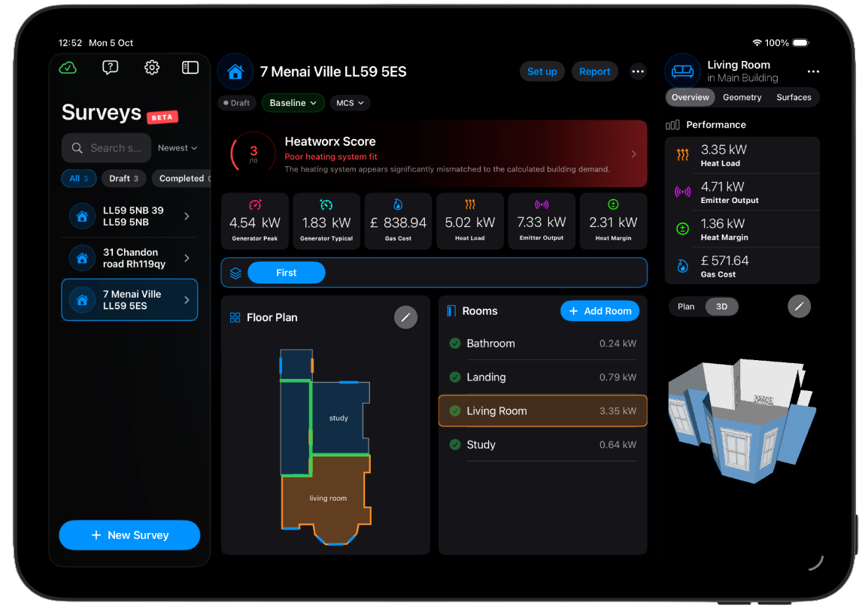
Task: Click the Gas Cost £571.64 flame icon
Action: [683, 266]
